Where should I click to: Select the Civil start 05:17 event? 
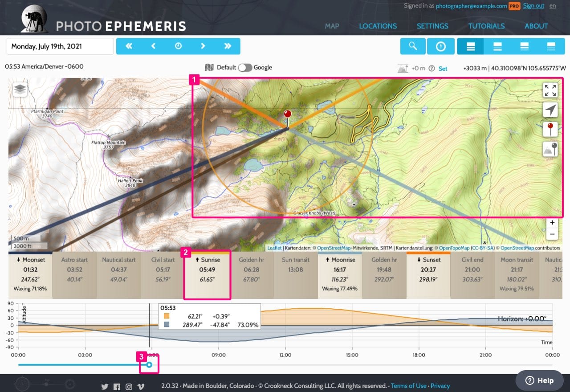pyautogui.click(x=163, y=275)
